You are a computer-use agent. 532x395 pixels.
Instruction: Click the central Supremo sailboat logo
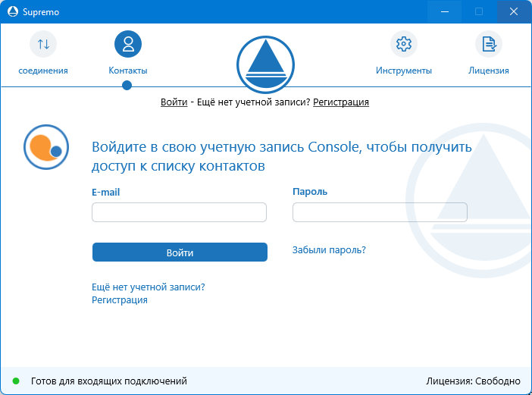266,64
